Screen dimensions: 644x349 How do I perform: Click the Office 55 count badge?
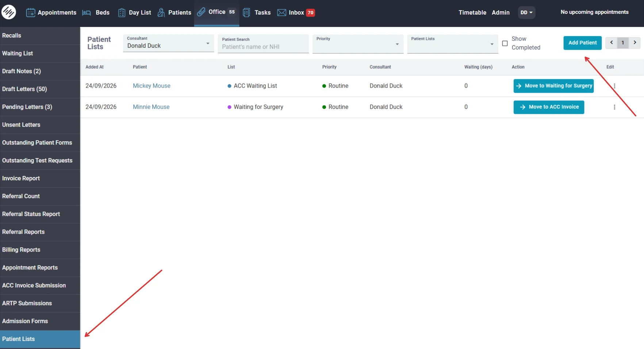tap(232, 12)
